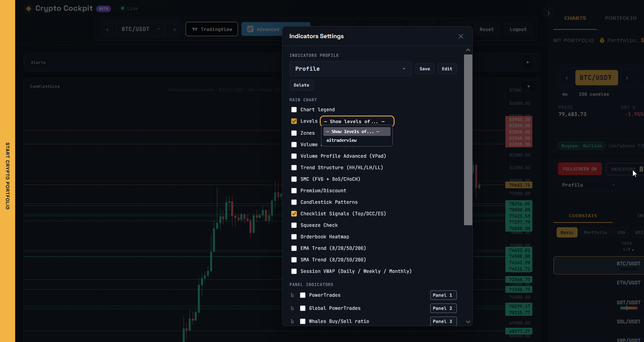The width and height of the screenshot is (644, 342).
Task: Open the COINSTATS tab
Action: 583,216
